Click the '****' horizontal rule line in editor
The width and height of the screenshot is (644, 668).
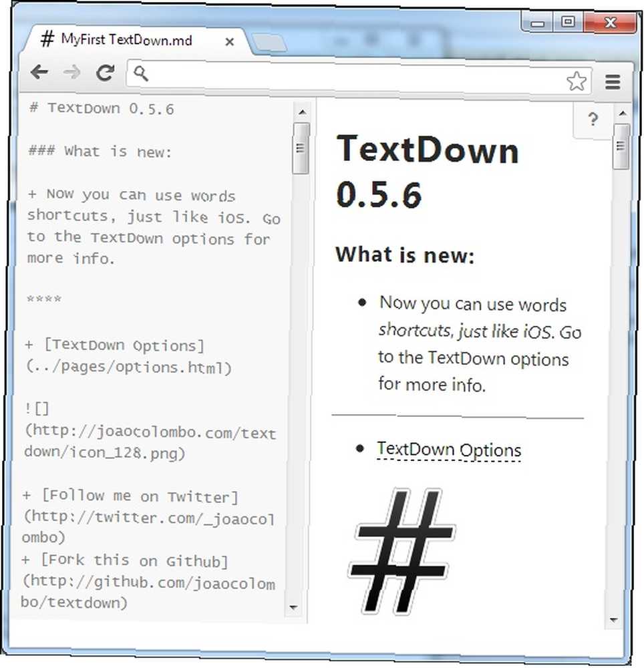click(x=44, y=299)
